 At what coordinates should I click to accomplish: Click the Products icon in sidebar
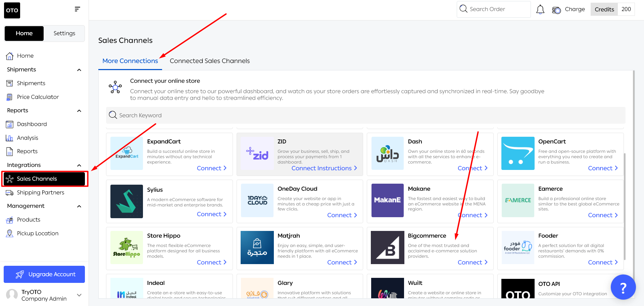(x=10, y=220)
